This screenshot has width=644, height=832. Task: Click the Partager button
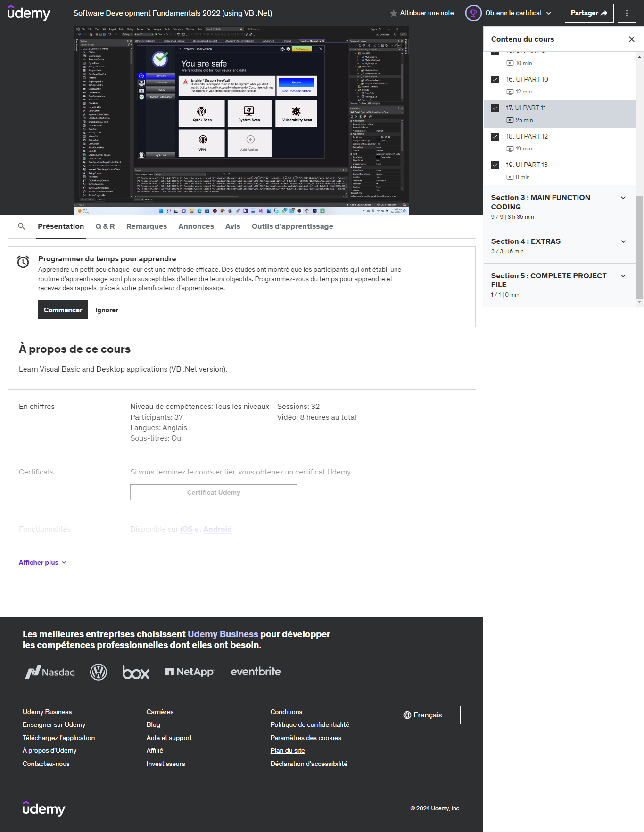pos(589,13)
